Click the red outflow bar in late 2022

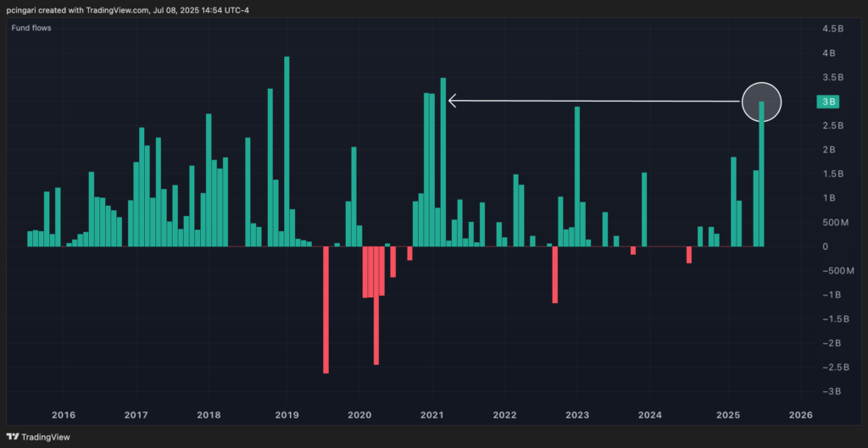pos(555,274)
